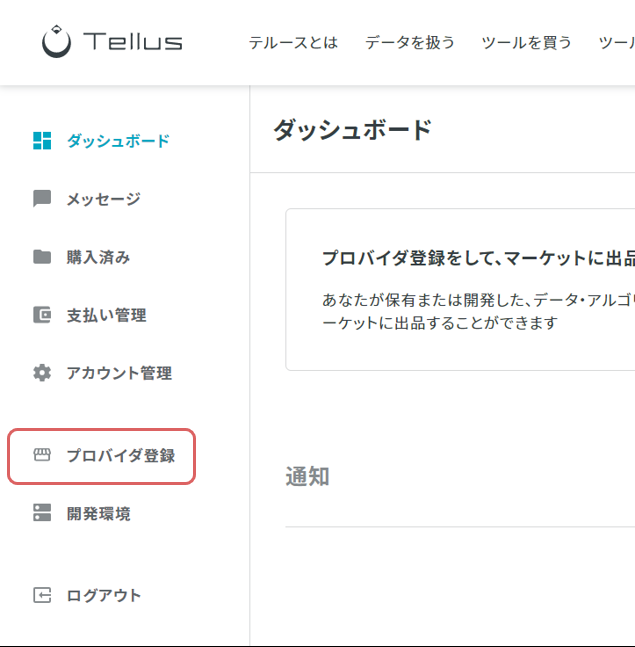The height and width of the screenshot is (647, 635).
Task: Click the ログアウト exit arrow icon
Action: 42,595
